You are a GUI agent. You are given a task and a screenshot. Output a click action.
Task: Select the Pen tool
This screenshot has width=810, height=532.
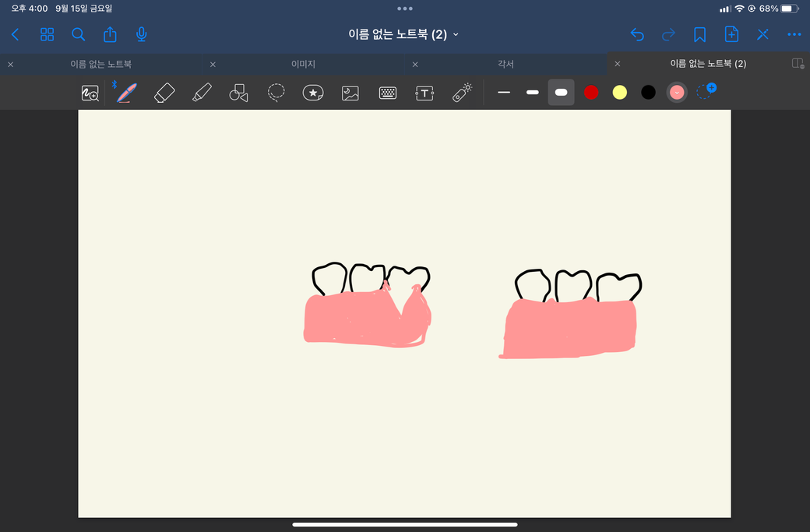click(x=125, y=93)
